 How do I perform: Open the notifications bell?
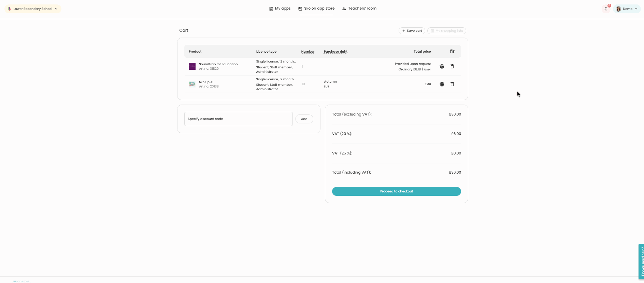pos(606,9)
